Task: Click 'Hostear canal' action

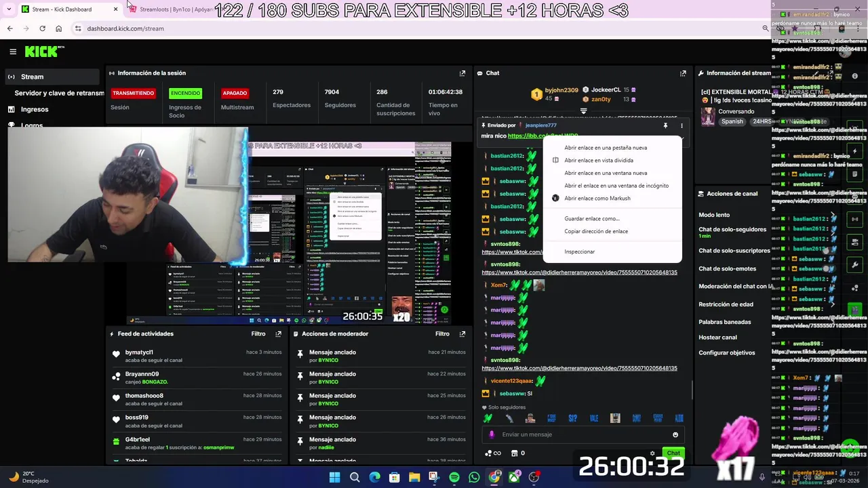Action: click(717, 338)
